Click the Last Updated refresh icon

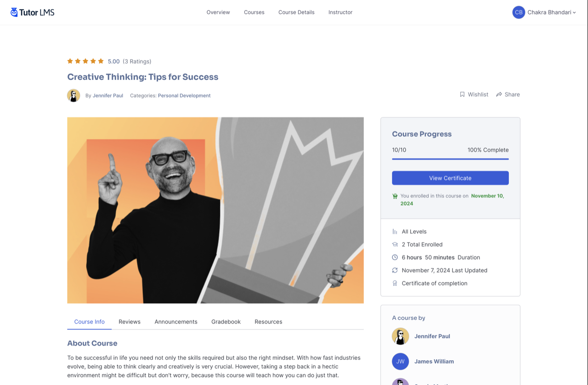click(x=395, y=270)
